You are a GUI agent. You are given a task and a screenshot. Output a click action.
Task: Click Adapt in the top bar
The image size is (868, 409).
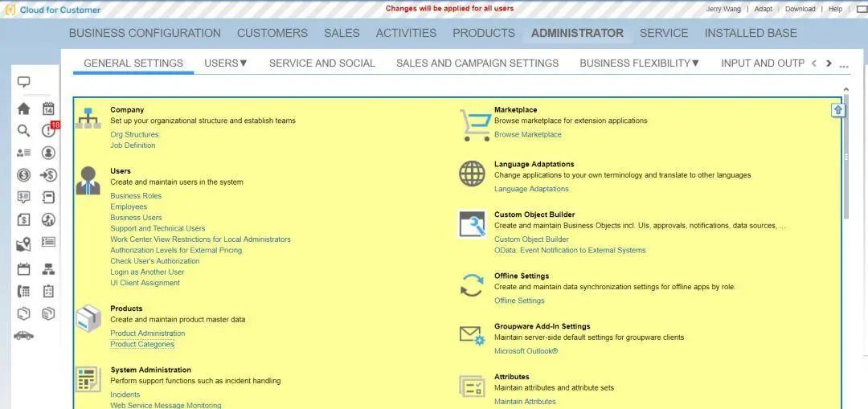(x=764, y=10)
